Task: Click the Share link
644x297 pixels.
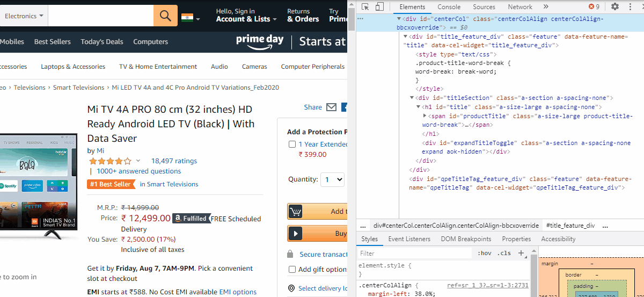Action: [313, 107]
